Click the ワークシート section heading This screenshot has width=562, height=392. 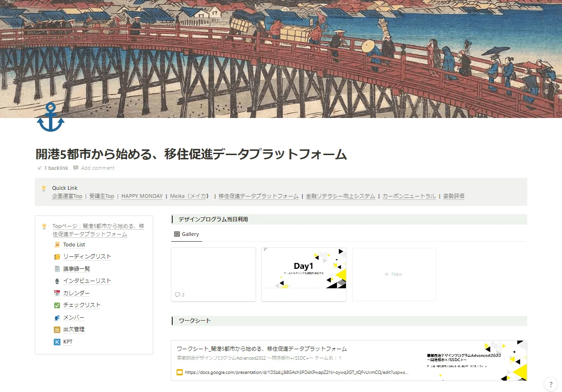point(195,321)
